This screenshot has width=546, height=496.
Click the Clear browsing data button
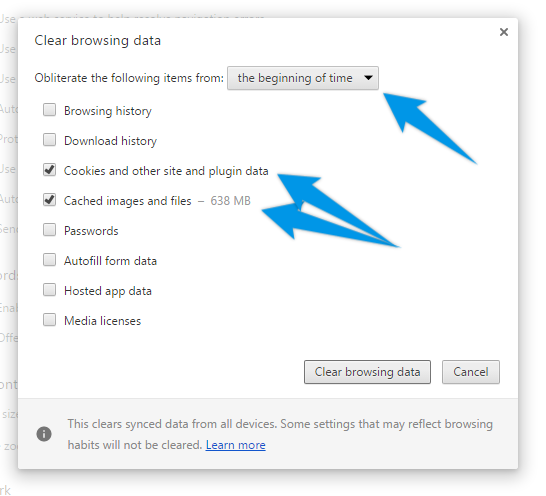(x=367, y=372)
